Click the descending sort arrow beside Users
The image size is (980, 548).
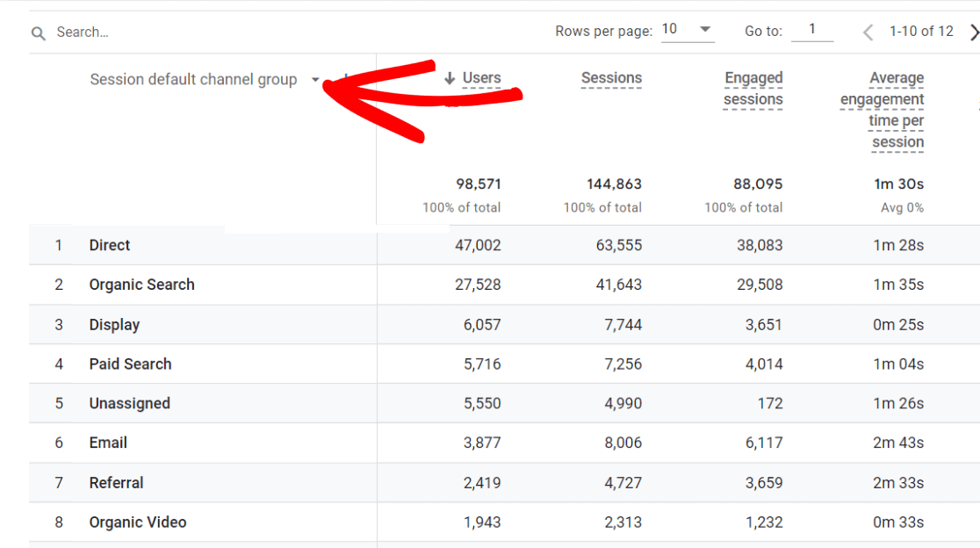(x=450, y=77)
